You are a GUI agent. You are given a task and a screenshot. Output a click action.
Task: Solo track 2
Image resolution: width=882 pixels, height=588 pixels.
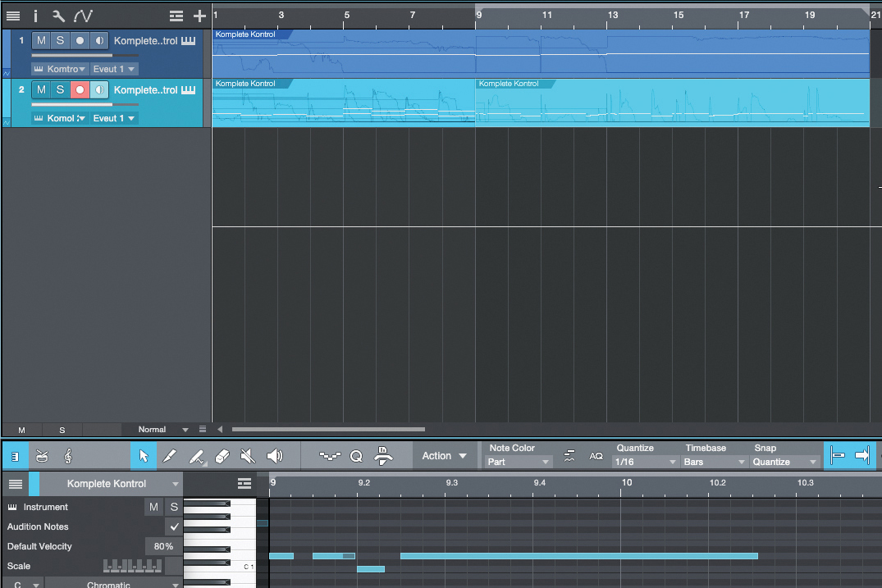(60, 90)
